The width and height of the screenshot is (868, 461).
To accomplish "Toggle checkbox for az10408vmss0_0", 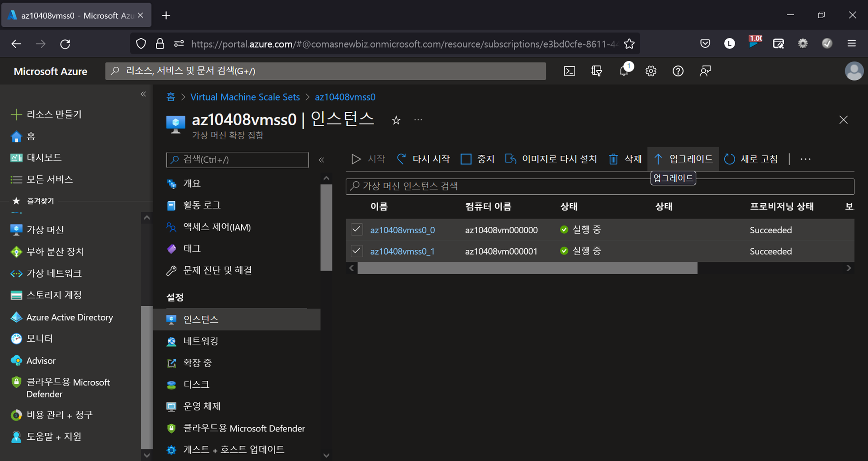I will tap(357, 229).
